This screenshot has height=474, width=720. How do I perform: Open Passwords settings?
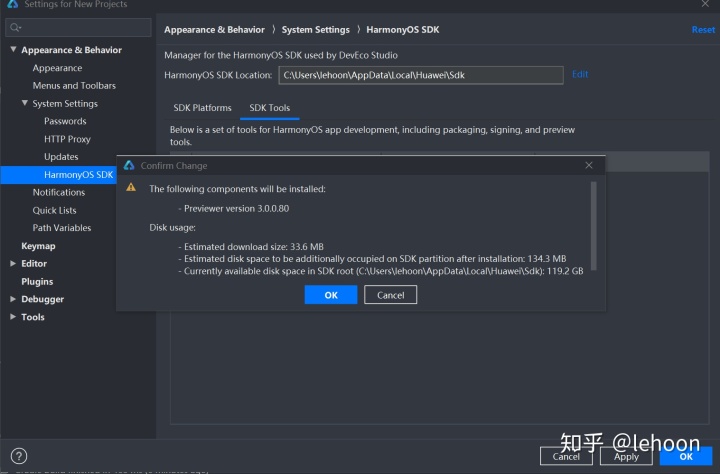point(65,121)
